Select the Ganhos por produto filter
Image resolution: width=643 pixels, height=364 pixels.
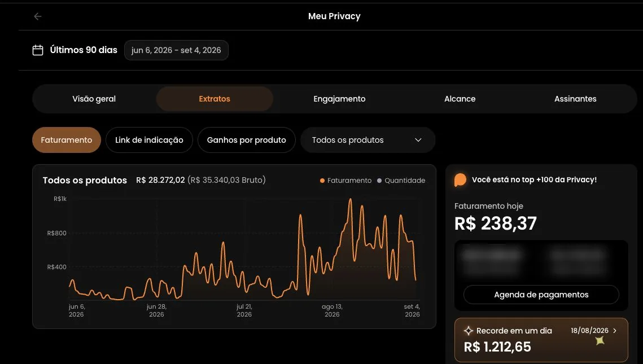(247, 140)
